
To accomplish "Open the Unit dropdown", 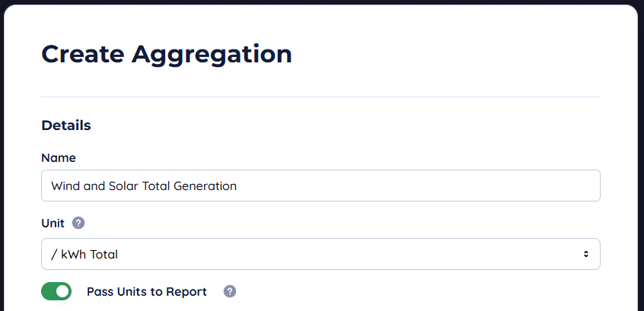I will (320, 254).
